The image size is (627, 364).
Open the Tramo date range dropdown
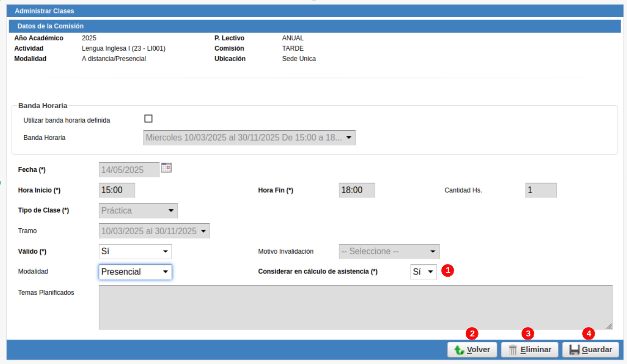click(x=154, y=231)
